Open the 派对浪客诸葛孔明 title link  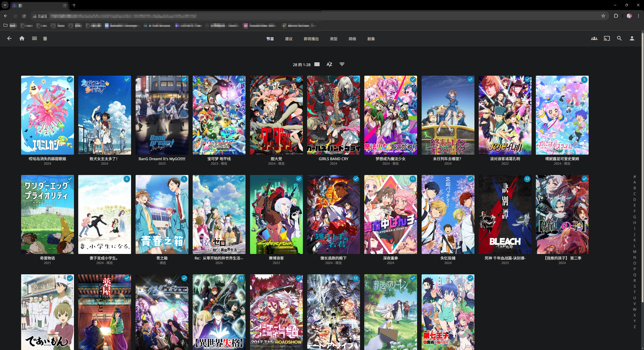505,159
